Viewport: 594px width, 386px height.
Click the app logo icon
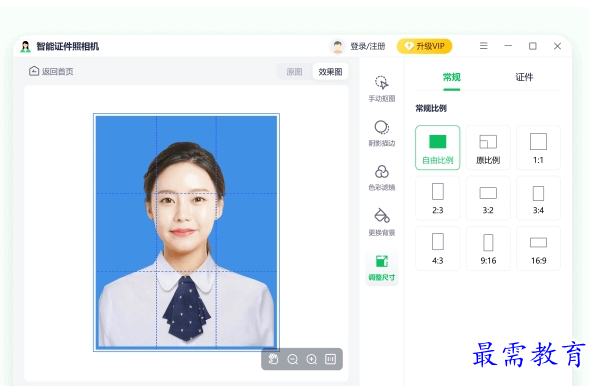(25, 46)
